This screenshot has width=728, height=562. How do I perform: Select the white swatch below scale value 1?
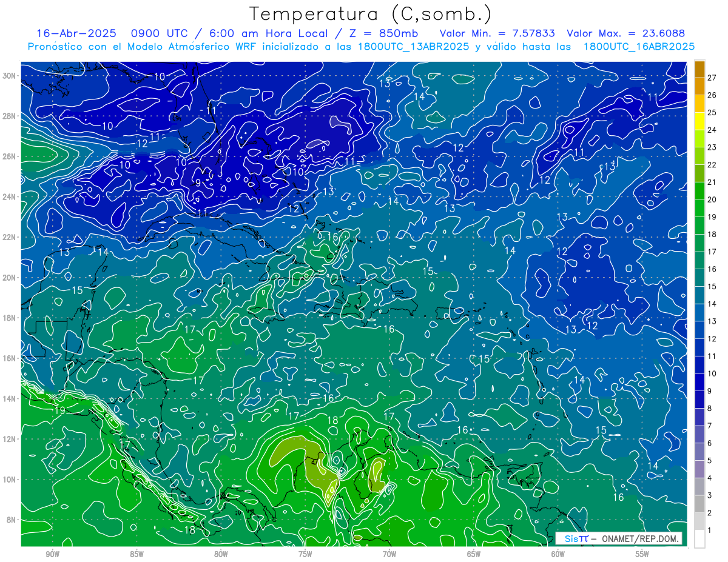click(x=699, y=539)
